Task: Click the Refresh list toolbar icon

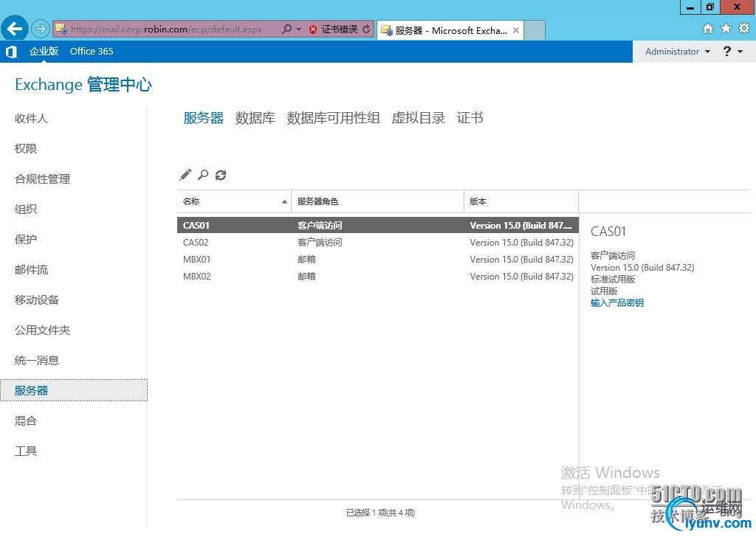Action: pos(221,175)
